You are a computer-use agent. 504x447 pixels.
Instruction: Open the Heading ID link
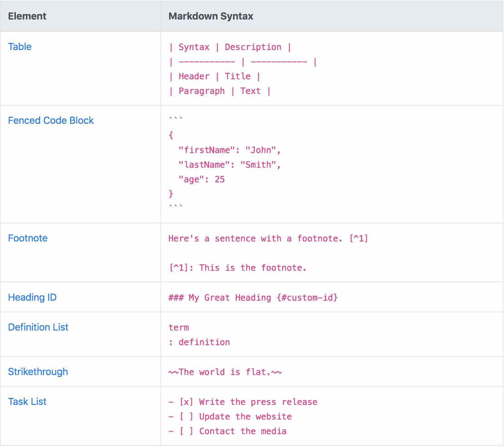(x=32, y=297)
